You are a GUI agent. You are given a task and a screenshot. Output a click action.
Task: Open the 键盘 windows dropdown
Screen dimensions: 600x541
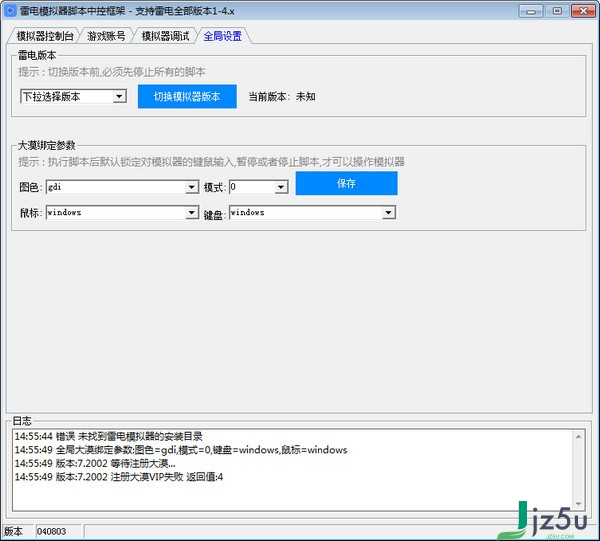pos(388,212)
